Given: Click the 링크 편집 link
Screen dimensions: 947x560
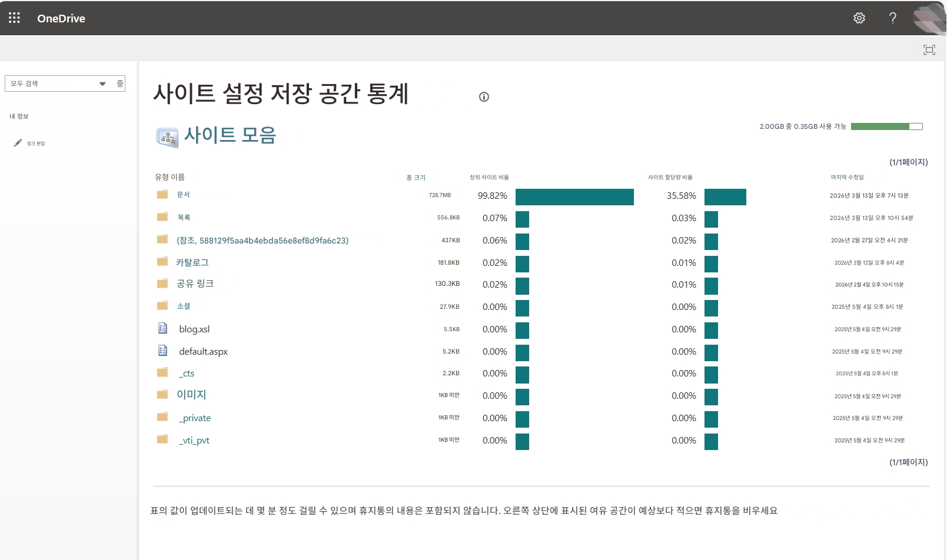Looking at the screenshot, I should click(36, 144).
